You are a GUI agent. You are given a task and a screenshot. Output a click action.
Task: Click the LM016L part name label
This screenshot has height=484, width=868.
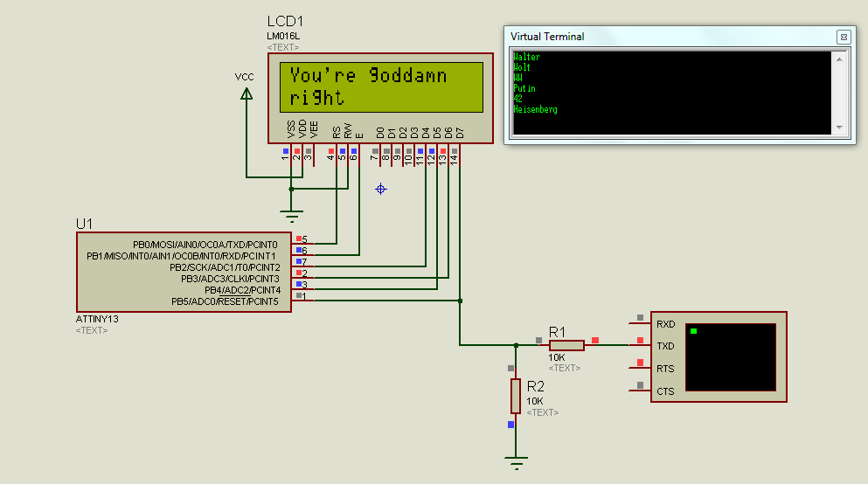283,36
